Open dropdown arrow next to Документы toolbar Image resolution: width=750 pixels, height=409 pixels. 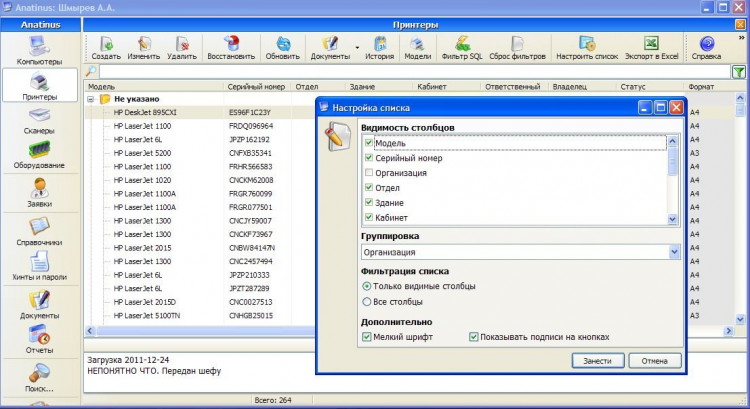click(x=357, y=48)
